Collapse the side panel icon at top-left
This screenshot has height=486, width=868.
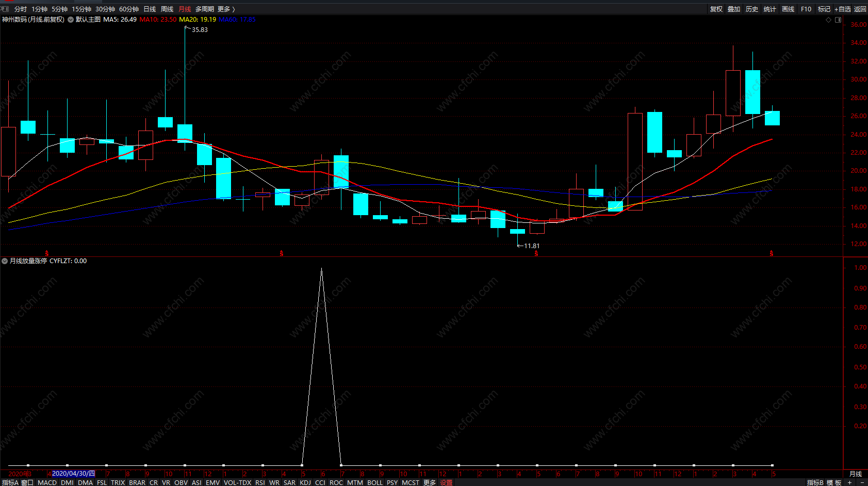click(5, 9)
